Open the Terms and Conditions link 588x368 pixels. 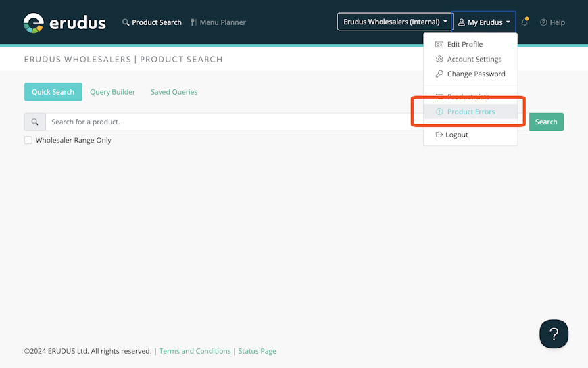[195, 351]
